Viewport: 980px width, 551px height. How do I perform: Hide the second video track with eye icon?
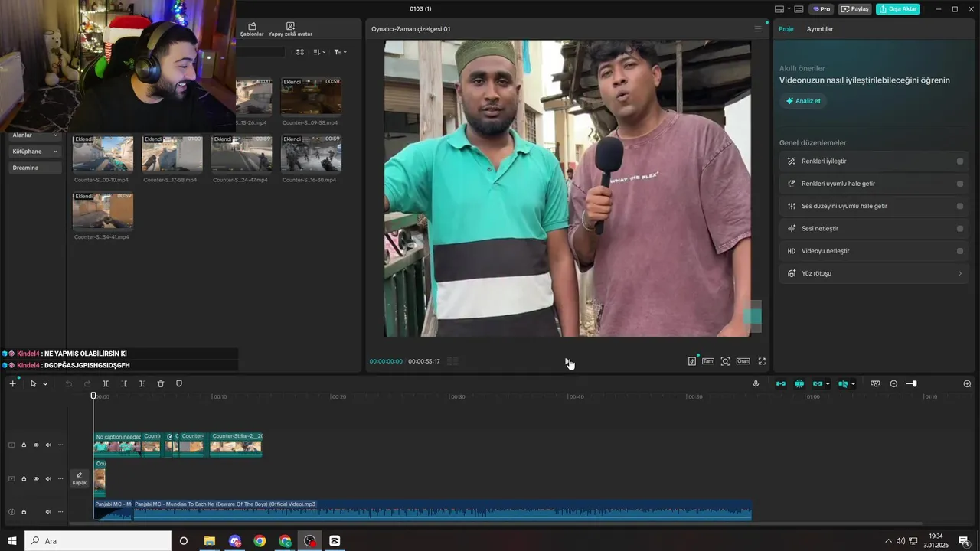tap(36, 478)
